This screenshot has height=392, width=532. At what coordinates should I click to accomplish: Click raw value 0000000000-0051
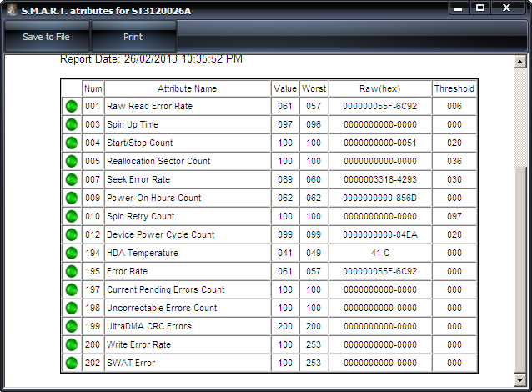[380, 143]
